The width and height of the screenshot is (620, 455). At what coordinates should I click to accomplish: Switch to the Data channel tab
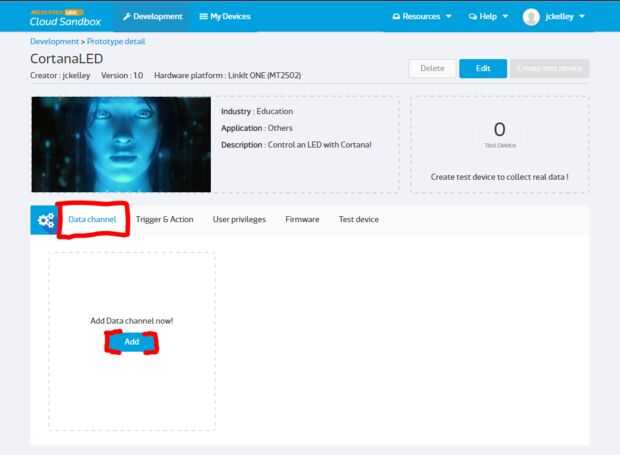coord(92,219)
